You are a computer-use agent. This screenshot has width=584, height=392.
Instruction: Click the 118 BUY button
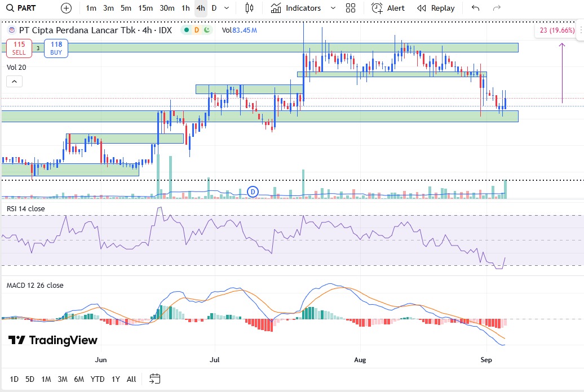click(56, 48)
